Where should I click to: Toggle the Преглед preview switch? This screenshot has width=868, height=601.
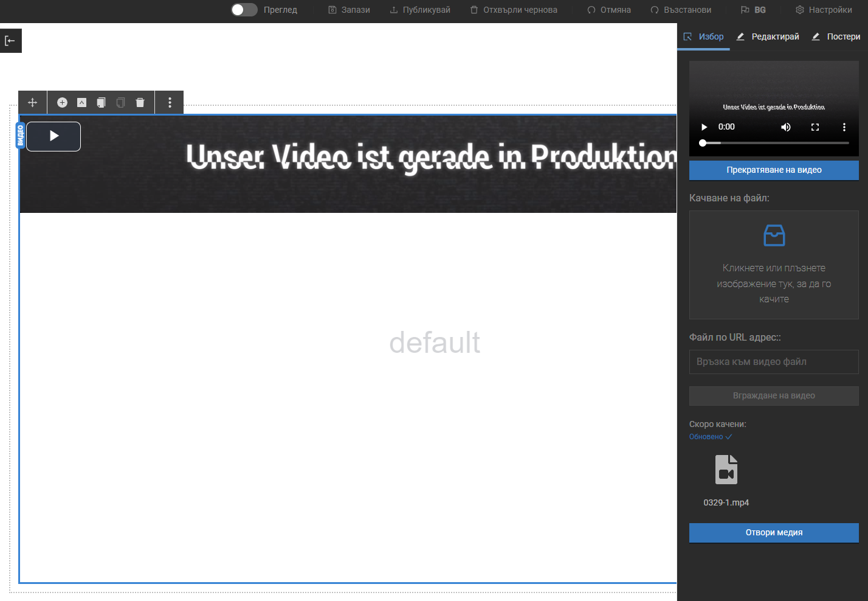[244, 10]
